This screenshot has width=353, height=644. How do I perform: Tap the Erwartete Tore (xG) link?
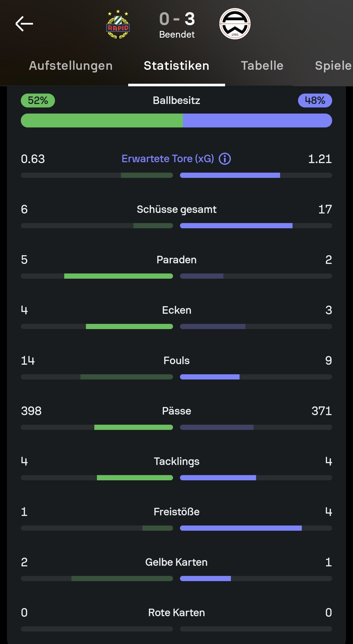click(168, 159)
